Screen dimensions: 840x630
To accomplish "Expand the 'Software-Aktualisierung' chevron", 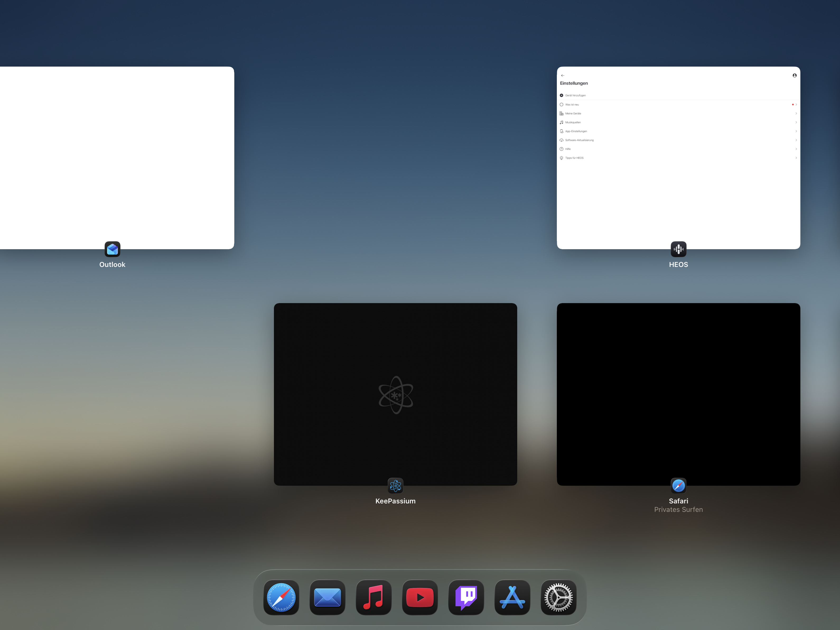I will (796, 140).
